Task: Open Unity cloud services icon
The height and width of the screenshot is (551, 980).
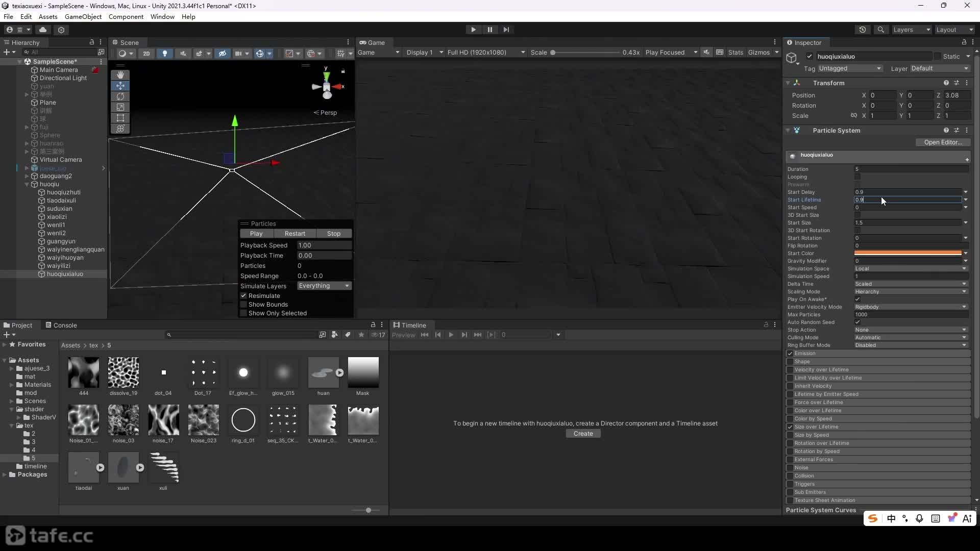Action: (x=43, y=30)
